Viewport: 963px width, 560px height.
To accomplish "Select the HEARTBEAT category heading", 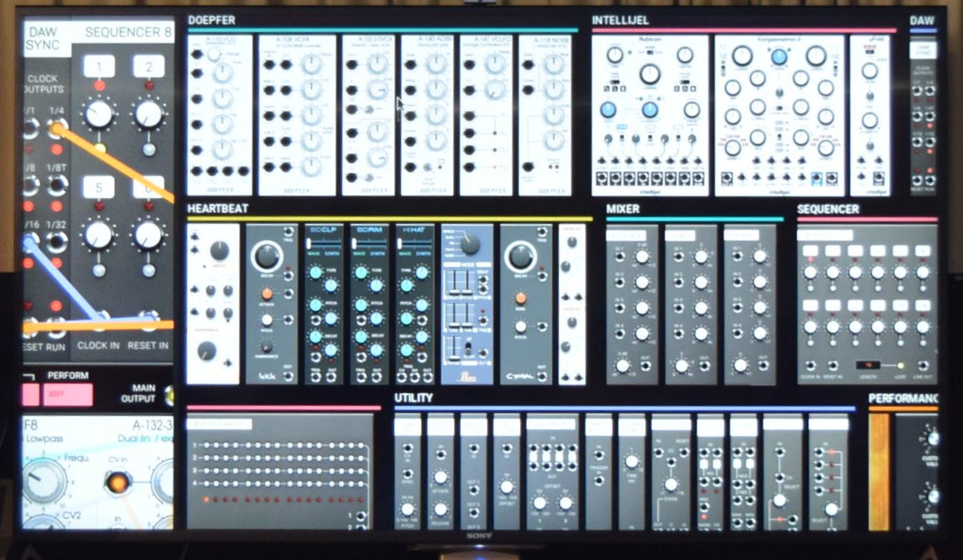I will 218,209.
